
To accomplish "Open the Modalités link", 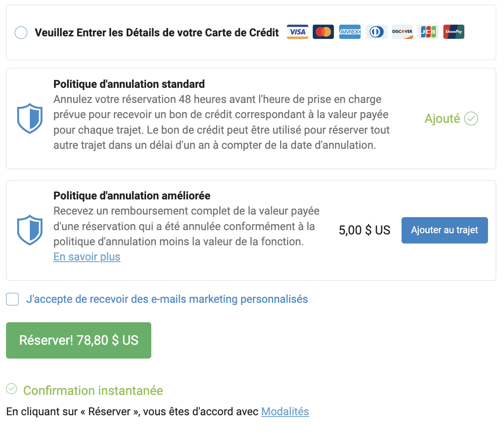I will point(285,412).
